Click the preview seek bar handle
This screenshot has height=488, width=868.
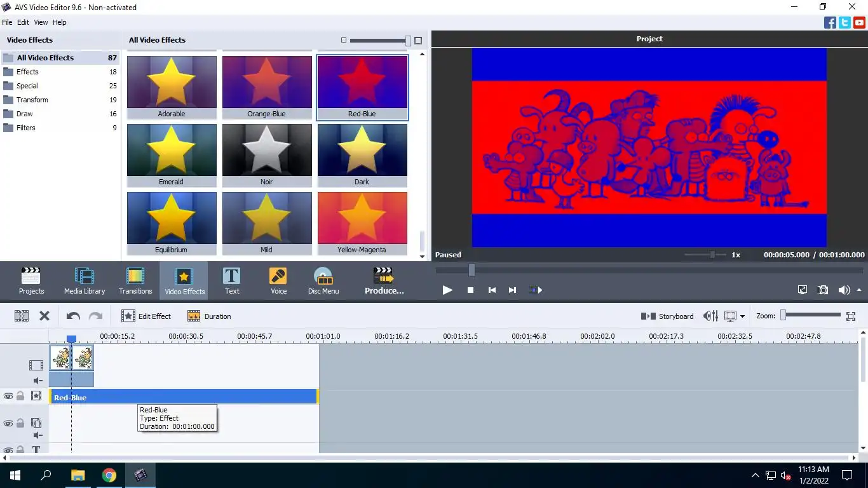pyautogui.click(x=471, y=270)
